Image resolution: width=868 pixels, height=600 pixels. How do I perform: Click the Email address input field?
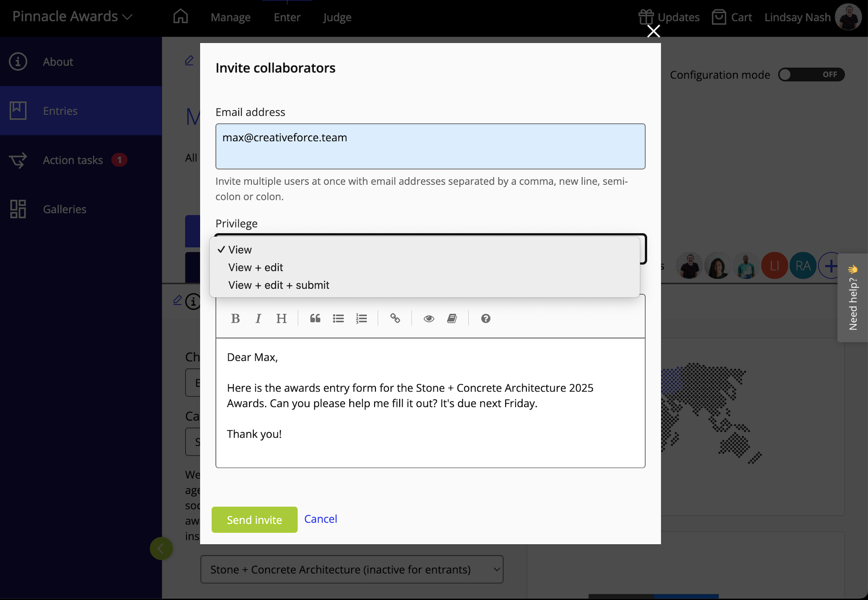[x=430, y=146]
